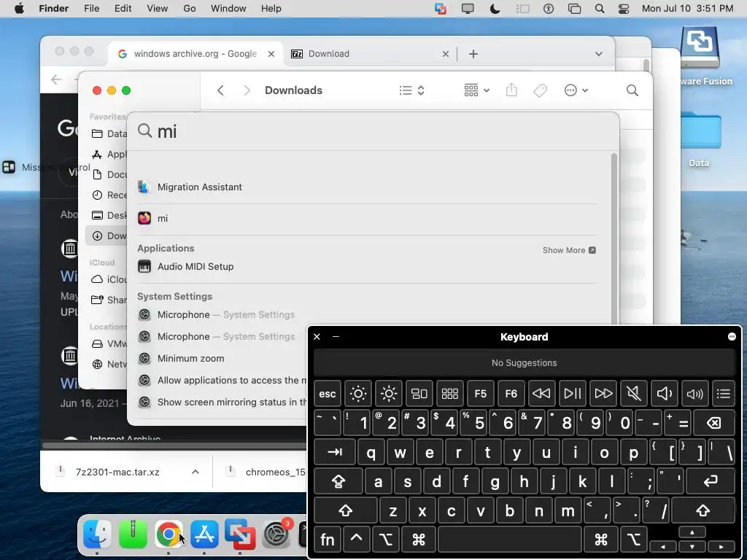
Task: Toggle mute key on virtual keyboard
Action: 634,394
